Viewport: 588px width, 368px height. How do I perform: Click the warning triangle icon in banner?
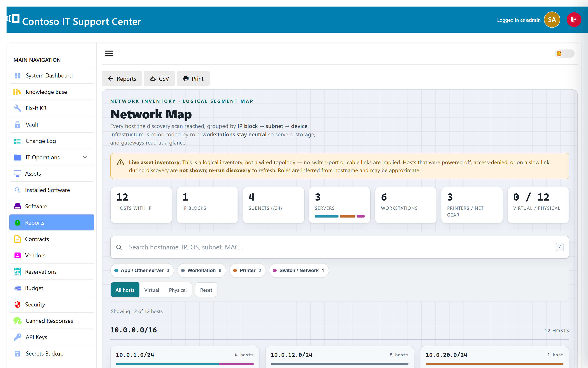(120, 162)
